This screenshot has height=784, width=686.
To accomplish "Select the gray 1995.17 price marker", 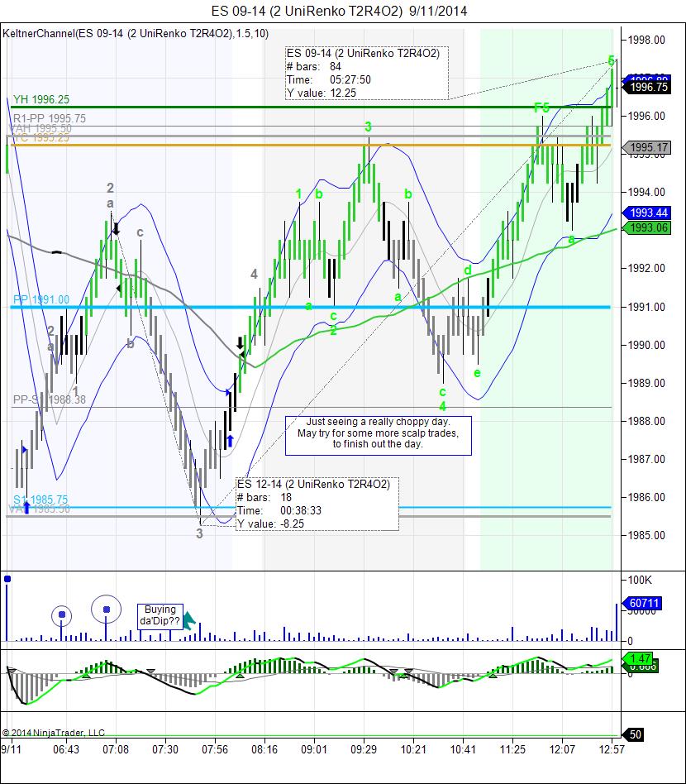I will coord(646,147).
